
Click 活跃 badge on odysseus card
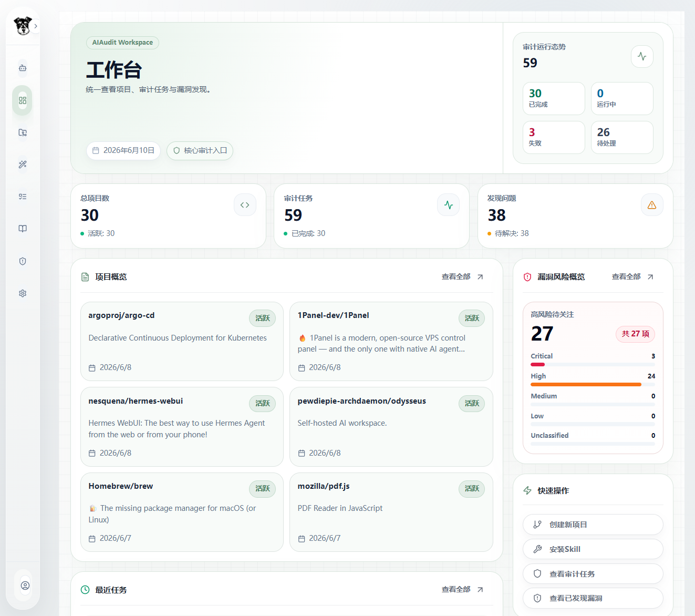(x=472, y=403)
